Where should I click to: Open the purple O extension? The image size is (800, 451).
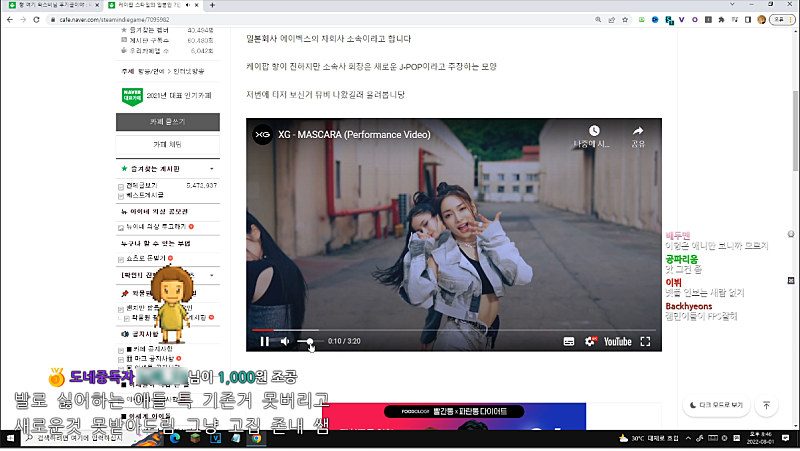coord(695,19)
